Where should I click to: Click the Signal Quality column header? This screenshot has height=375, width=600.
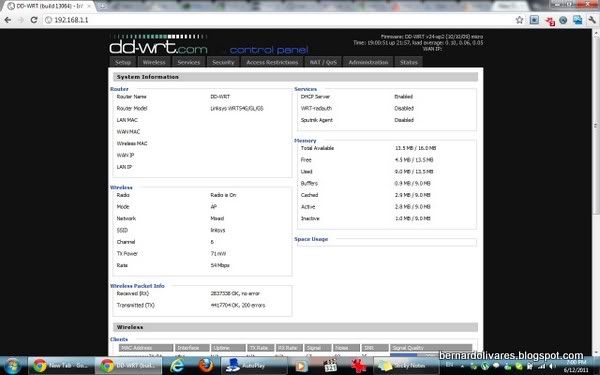click(x=431, y=347)
